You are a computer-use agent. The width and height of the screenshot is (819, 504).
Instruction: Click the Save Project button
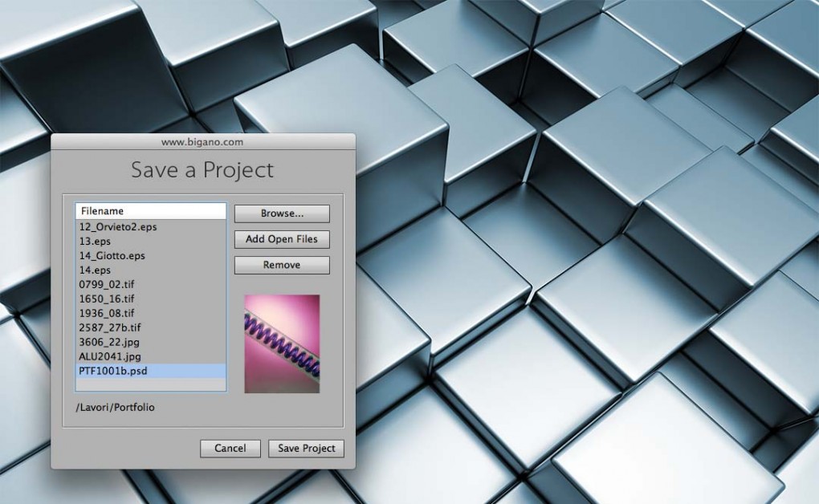(306, 449)
